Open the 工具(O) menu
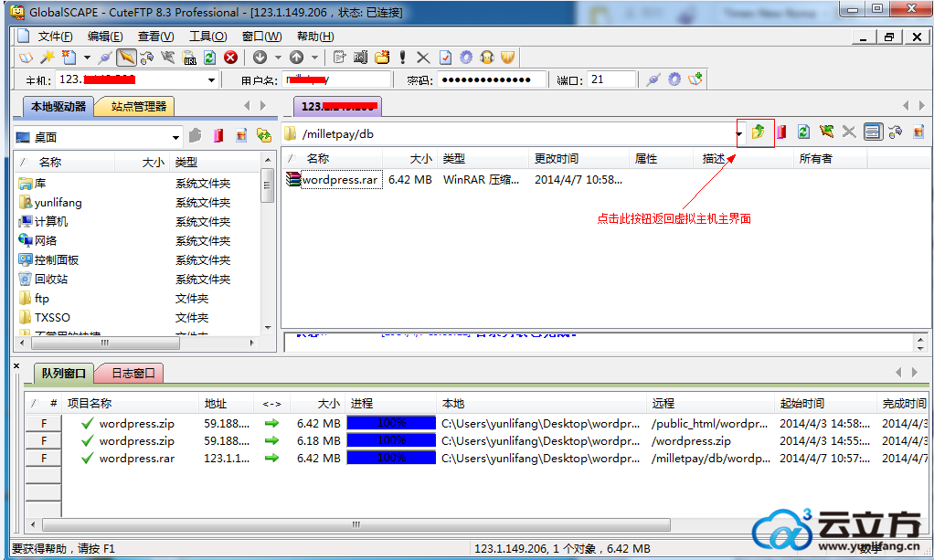Viewport: 934px width, 560px height. [x=207, y=37]
